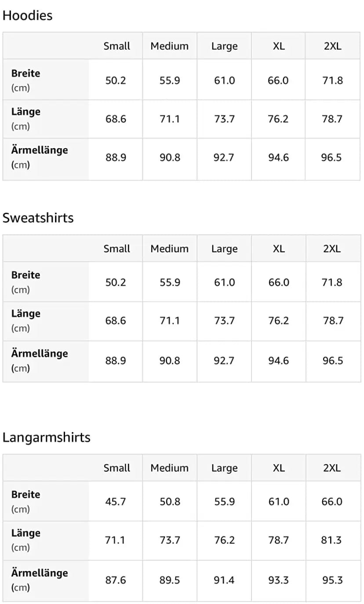364x604 pixels.
Task: Click Langarmshirts Medium Ärmellänge value 89.5
Action: pyautogui.click(x=170, y=580)
